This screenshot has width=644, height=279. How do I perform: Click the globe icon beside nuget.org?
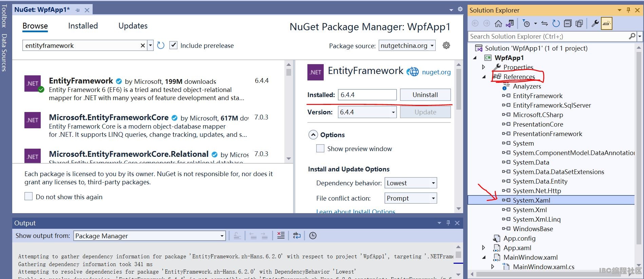pyautogui.click(x=413, y=72)
